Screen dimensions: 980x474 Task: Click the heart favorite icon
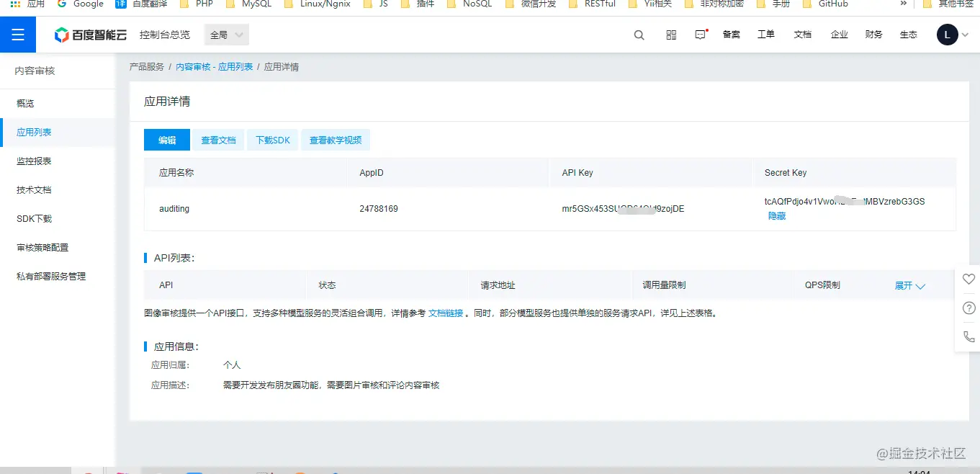(x=968, y=280)
